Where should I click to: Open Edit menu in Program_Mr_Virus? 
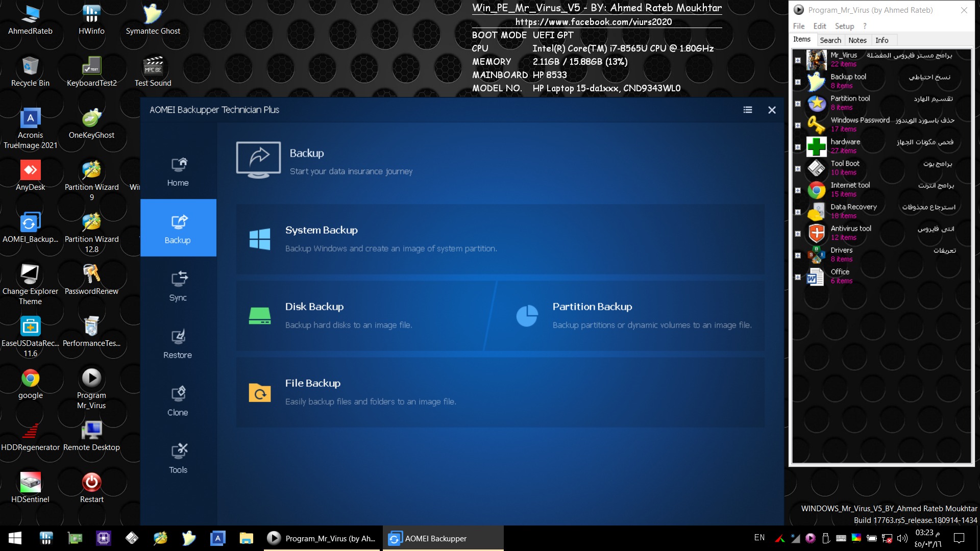820,26
